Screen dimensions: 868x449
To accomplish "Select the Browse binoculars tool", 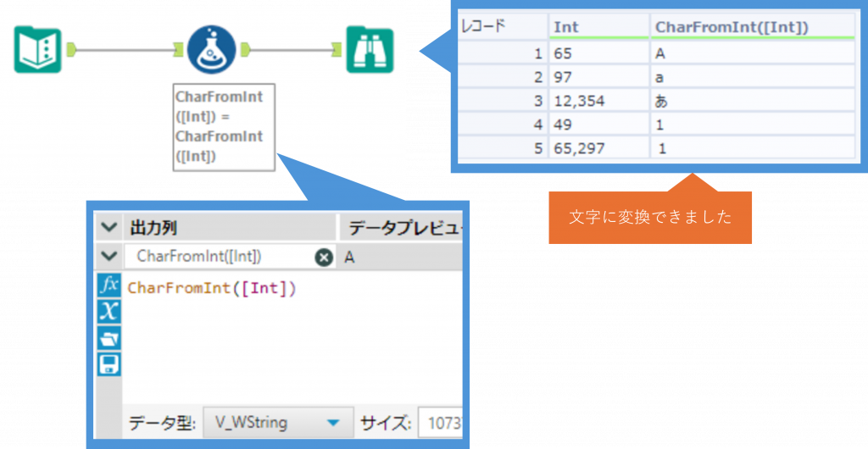I will point(370,50).
